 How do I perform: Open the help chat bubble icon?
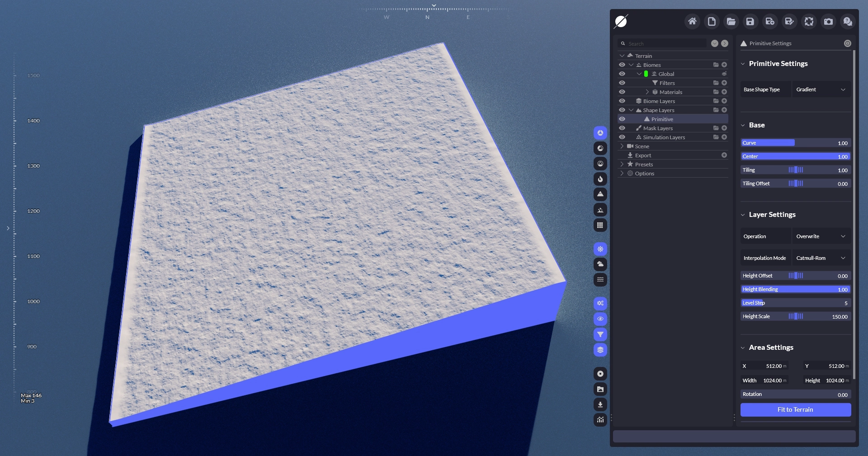point(848,21)
